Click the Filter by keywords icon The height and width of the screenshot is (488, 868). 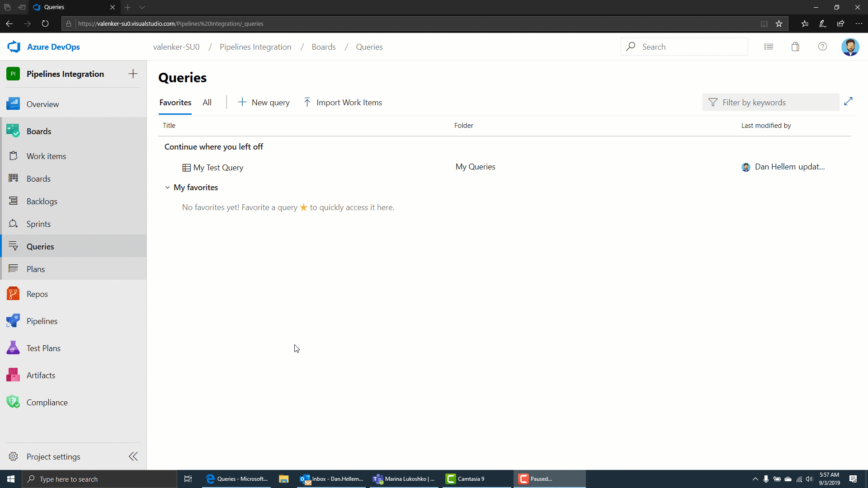(713, 103)
